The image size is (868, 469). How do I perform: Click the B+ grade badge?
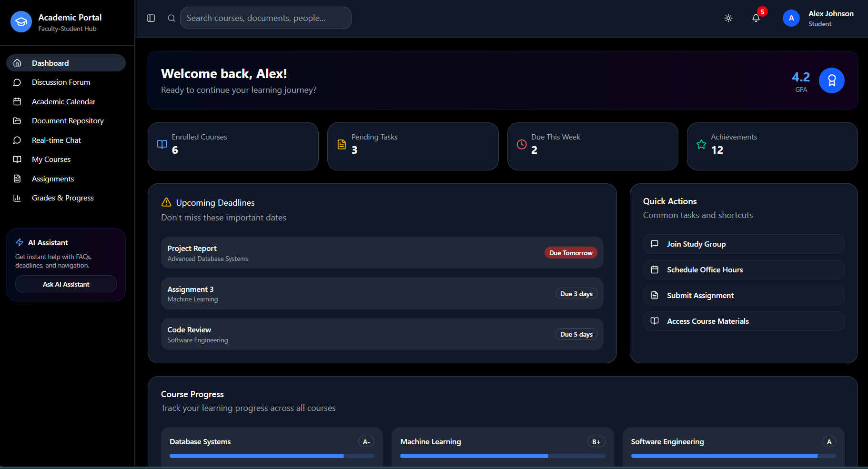pos(596,442)
